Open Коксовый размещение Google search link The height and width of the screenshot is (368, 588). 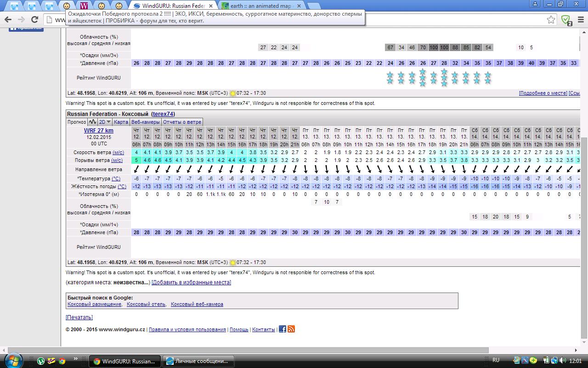pos(94,304)
